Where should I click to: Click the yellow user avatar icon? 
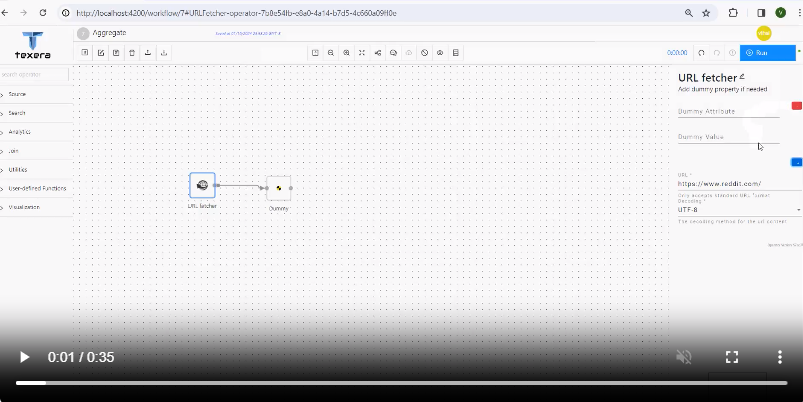point(764,33)
